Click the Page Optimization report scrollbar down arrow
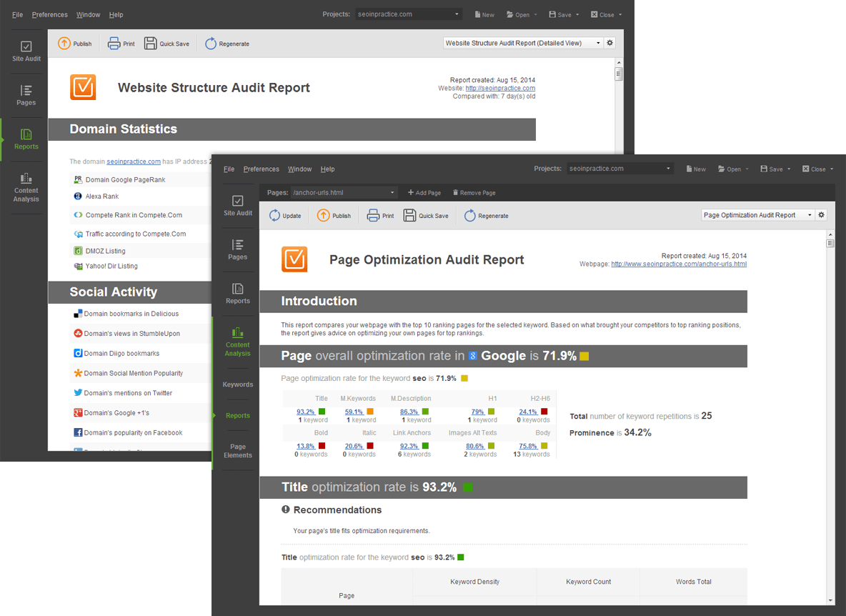Screen dimensions: 846x616 coord(830,600)
